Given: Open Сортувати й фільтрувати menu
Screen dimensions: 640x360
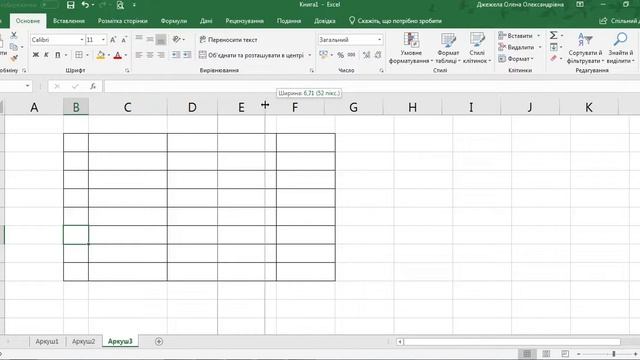Looking at the screenshot, I should point(585,48).
